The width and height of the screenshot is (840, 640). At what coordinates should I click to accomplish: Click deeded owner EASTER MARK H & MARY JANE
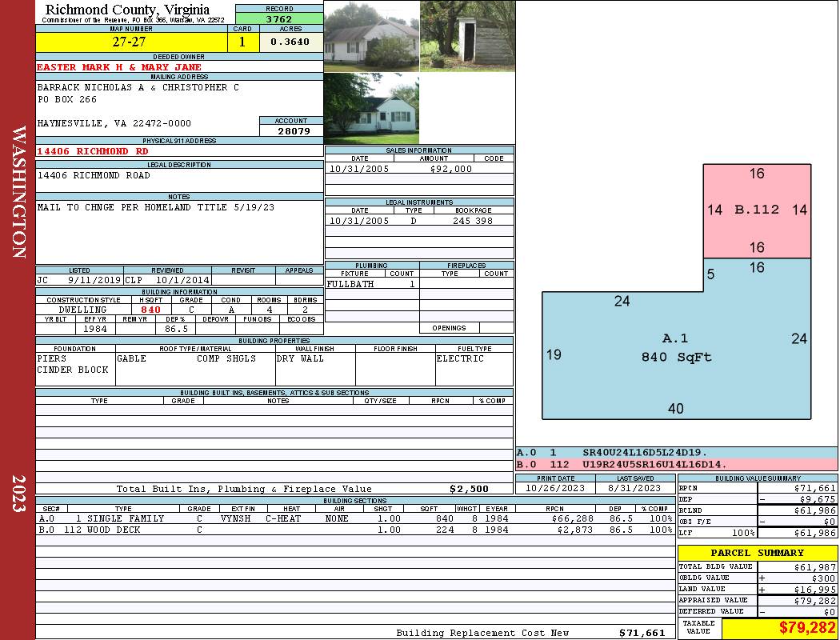click(119, 67)
